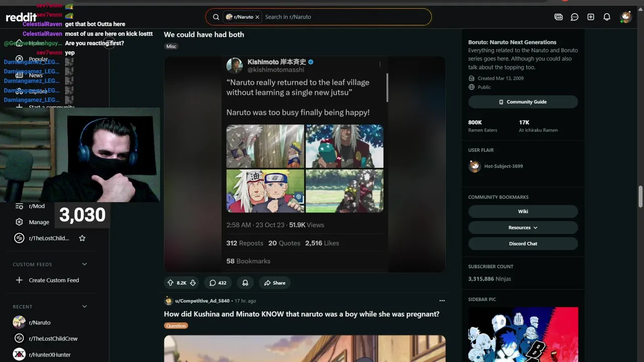Remove the r/Naruto search filter chip
This screenshot has height=362, width=644.
tap(257, 17)
